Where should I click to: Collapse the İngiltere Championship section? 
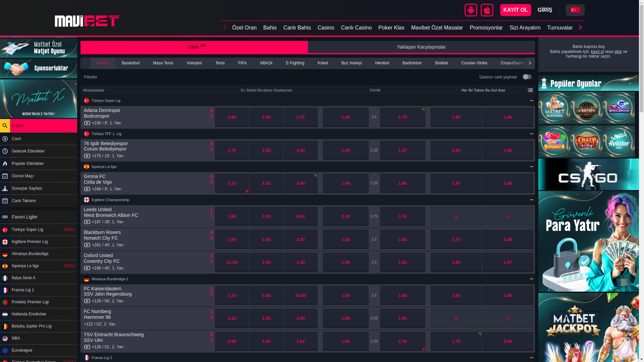click(531, 200)
